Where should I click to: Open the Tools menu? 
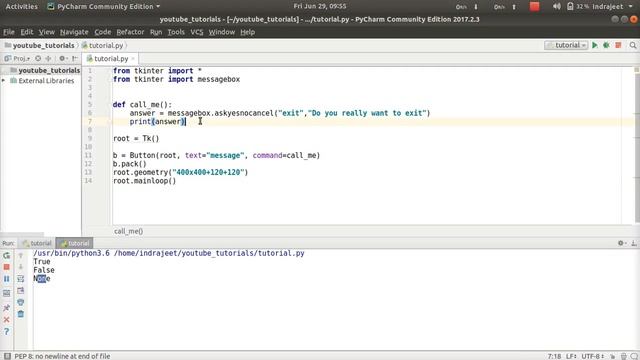(x=176, y=32)
